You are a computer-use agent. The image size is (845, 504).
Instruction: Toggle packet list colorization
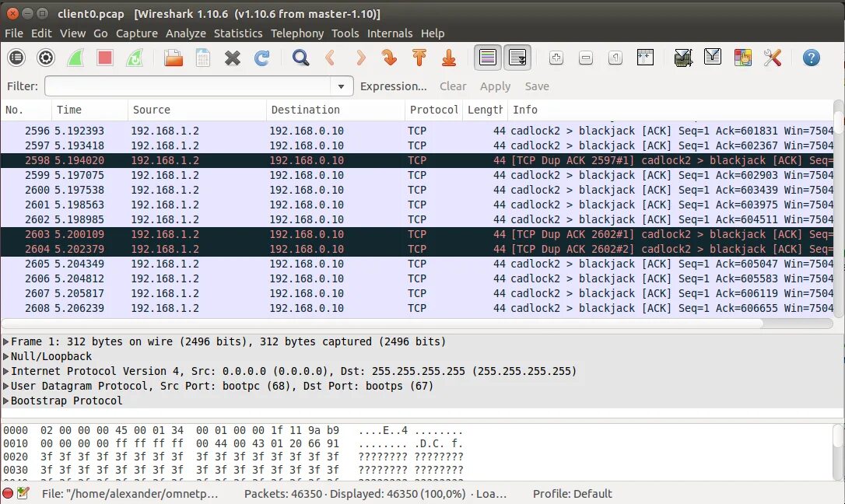tap(488, 58)
